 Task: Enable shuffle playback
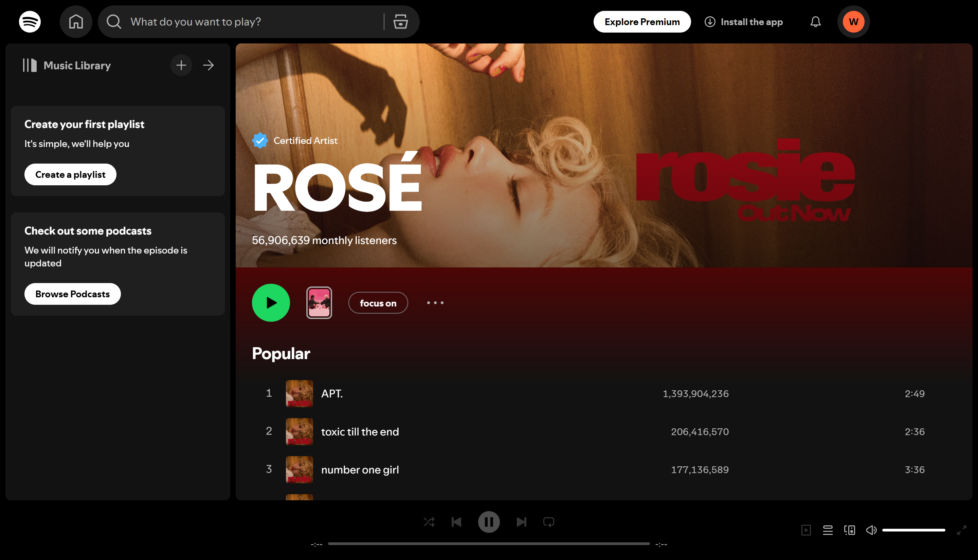pos(429,522)
